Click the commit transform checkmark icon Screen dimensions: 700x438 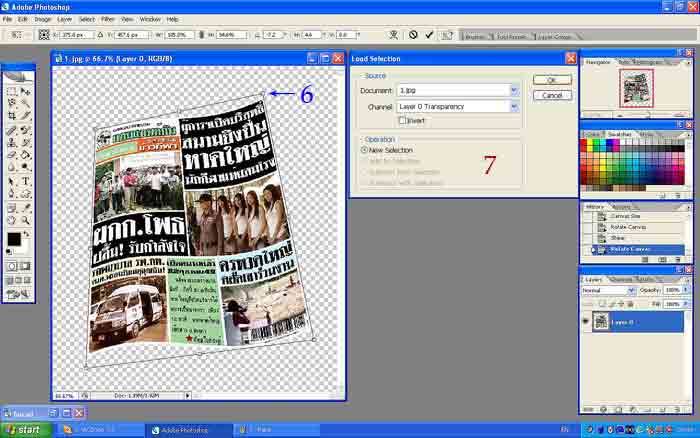tap(430, 34)
